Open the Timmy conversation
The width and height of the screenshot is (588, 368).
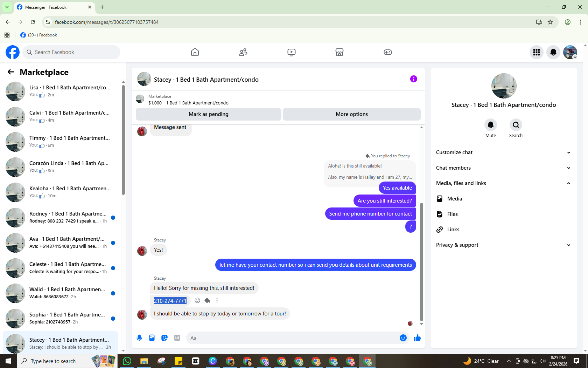(61, 142)
